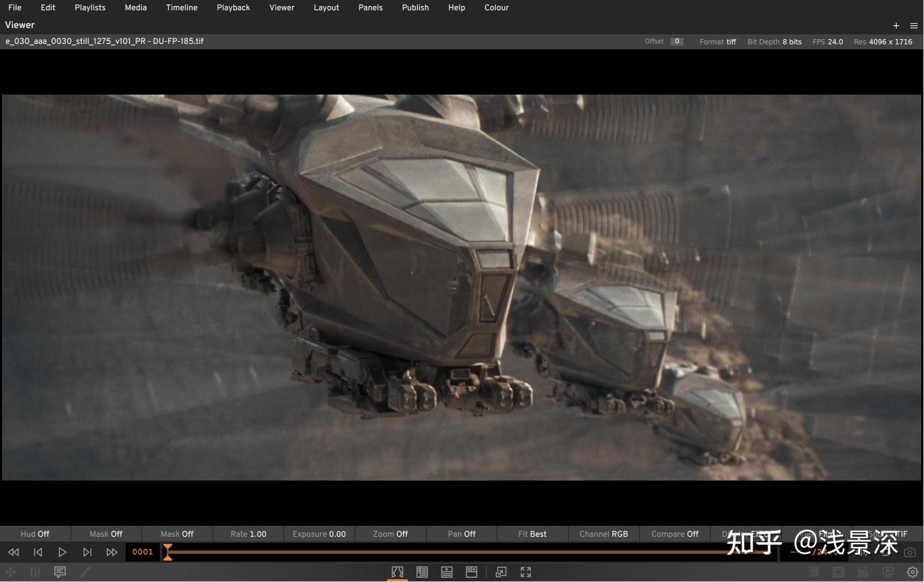Image resolution: width=924 pixels, height=582 pixels.
Task: Open the Panels menu
Action: pyautogui.click(x=371, y=8)
